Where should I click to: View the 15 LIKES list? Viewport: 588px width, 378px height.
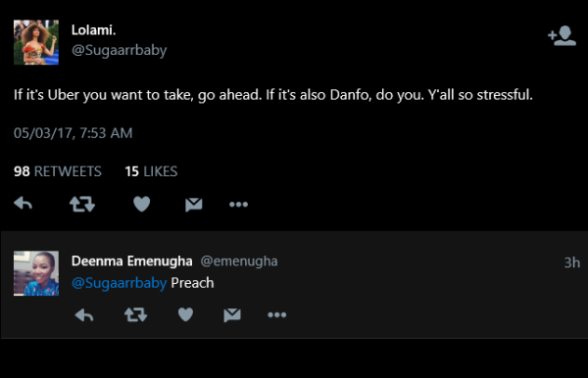151,171
